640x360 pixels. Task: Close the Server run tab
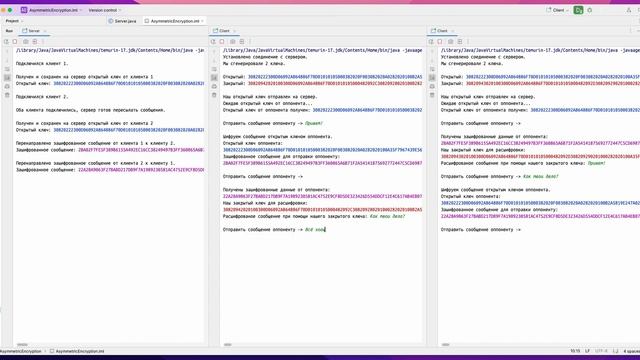click(44, 31)
